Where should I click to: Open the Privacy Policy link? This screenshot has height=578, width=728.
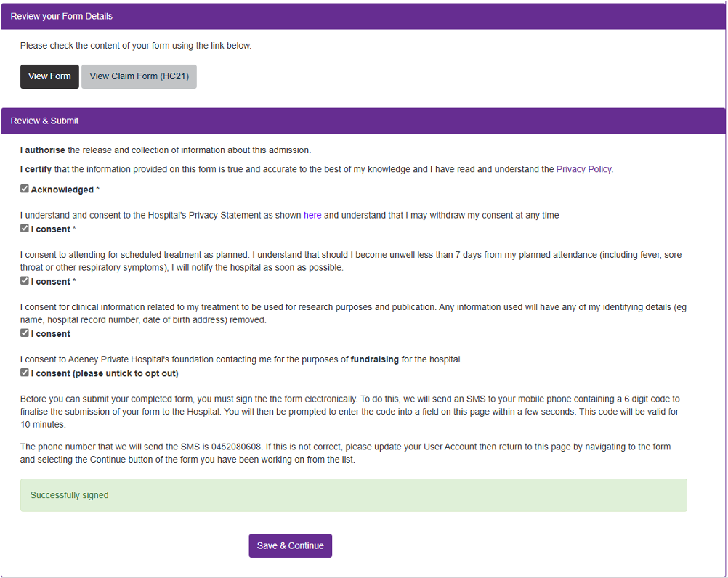pyautogui.click(x=583, y=169)
